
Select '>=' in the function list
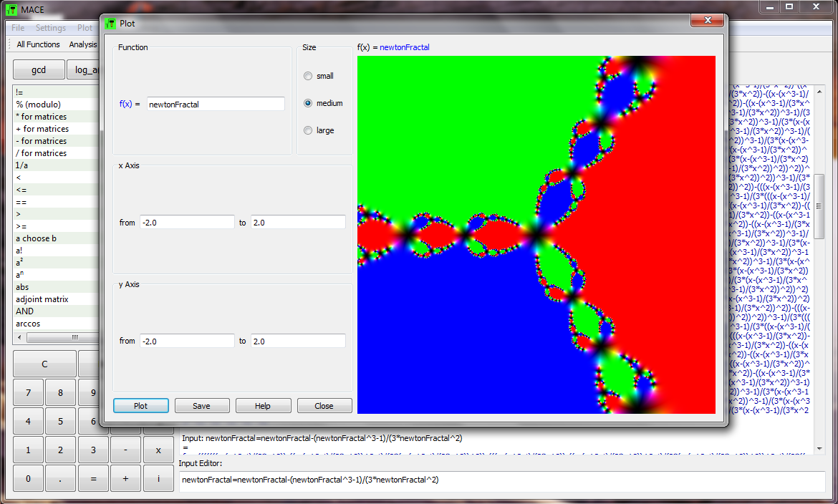coord(56,226)
